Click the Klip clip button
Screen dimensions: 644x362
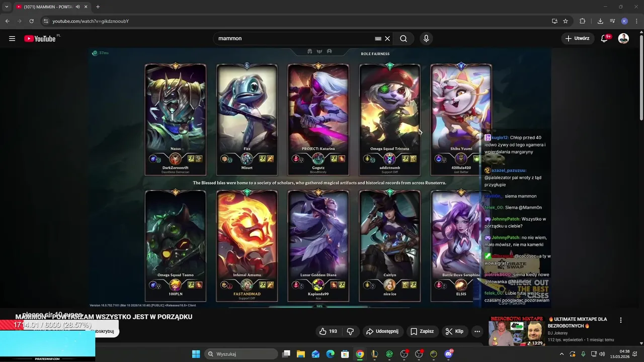pyautogui.click(x=453, y=331)
